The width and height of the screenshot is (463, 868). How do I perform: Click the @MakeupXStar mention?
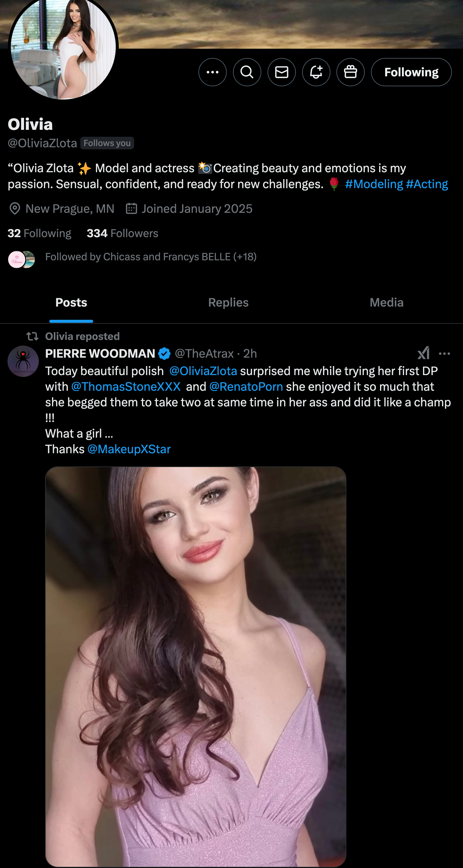[129, 449]
